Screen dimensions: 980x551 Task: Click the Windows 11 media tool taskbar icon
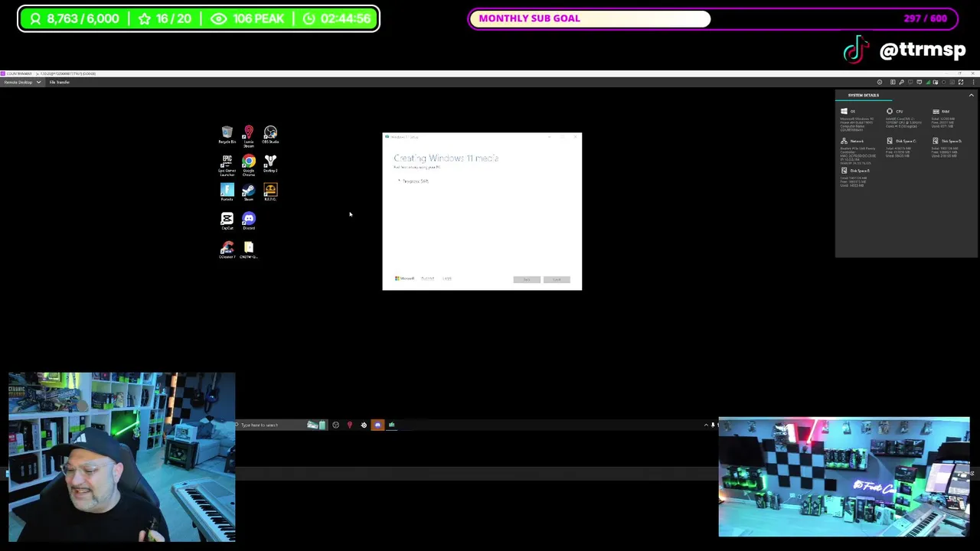(392, 425)
